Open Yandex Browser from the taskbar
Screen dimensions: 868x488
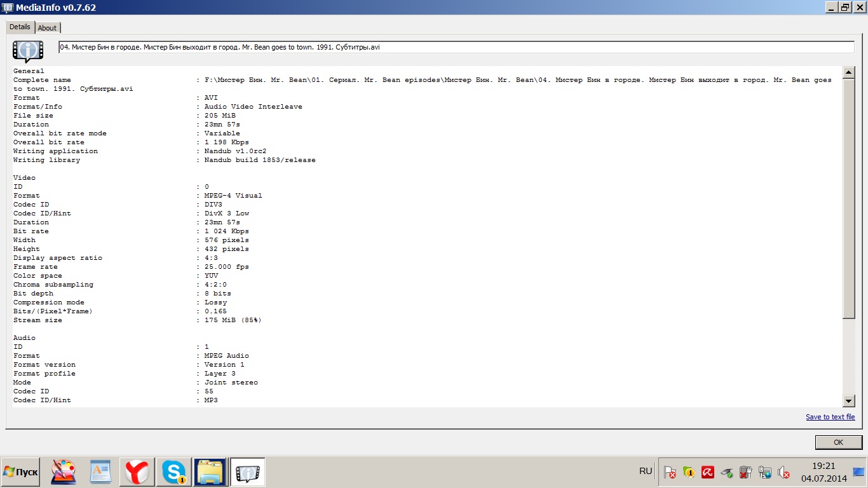(x=137, y=472)
